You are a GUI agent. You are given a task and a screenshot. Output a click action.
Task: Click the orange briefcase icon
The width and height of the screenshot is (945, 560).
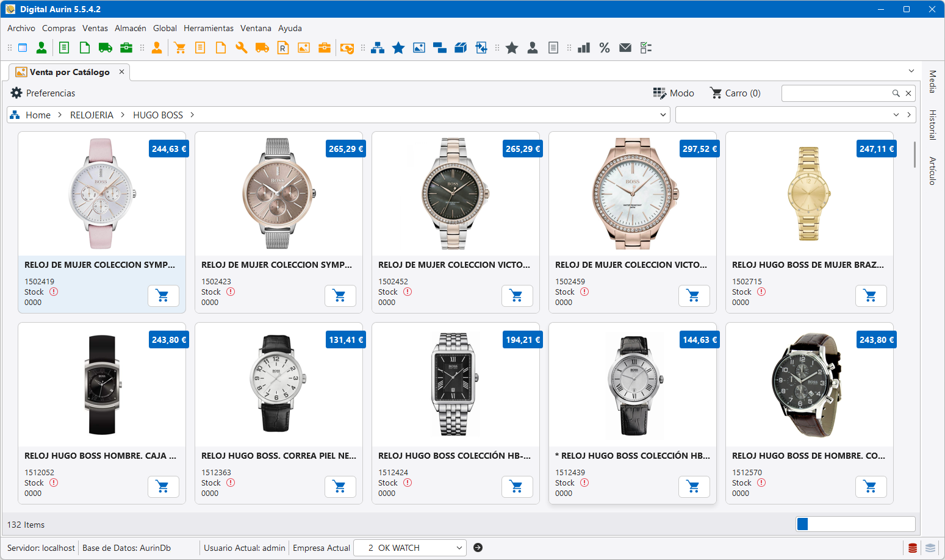click(x=325, y=48)
